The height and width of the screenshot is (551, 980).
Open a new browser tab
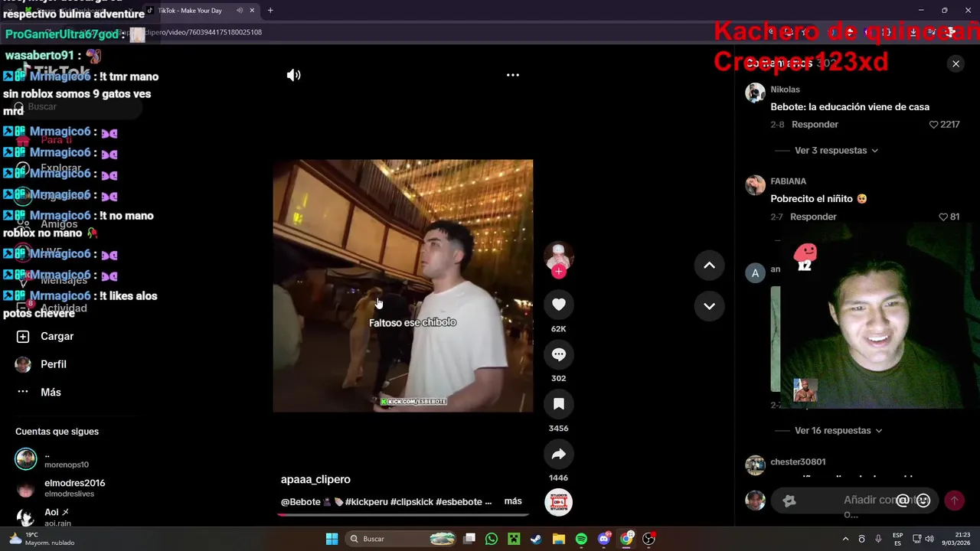click(270, 11)
